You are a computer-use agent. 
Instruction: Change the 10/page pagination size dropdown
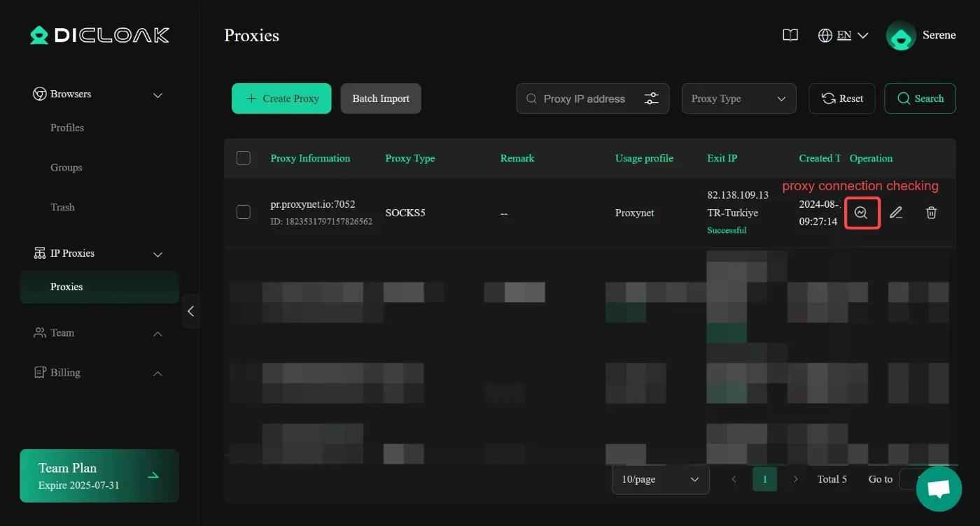(x=661, y=479)
